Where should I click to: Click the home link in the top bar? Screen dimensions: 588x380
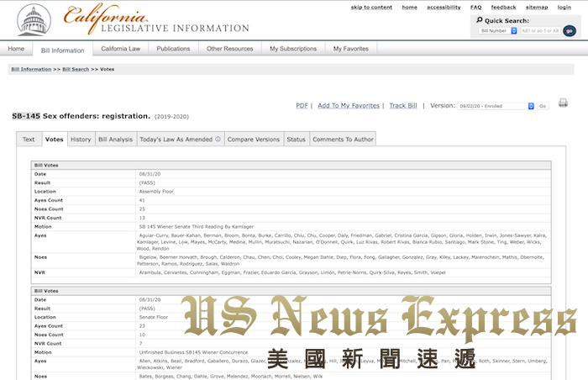pos(410,7)
